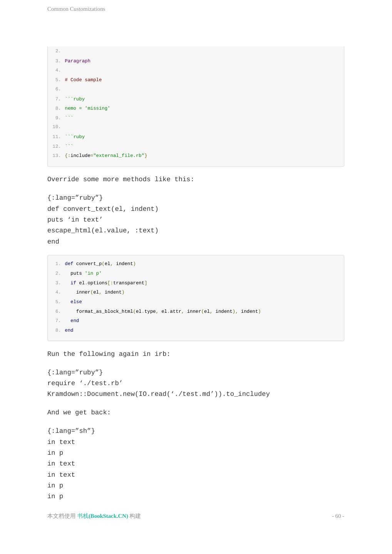Viewport: 392px width, 554px height.
Task: Click the page number 60 in footer
Action: 338,516
